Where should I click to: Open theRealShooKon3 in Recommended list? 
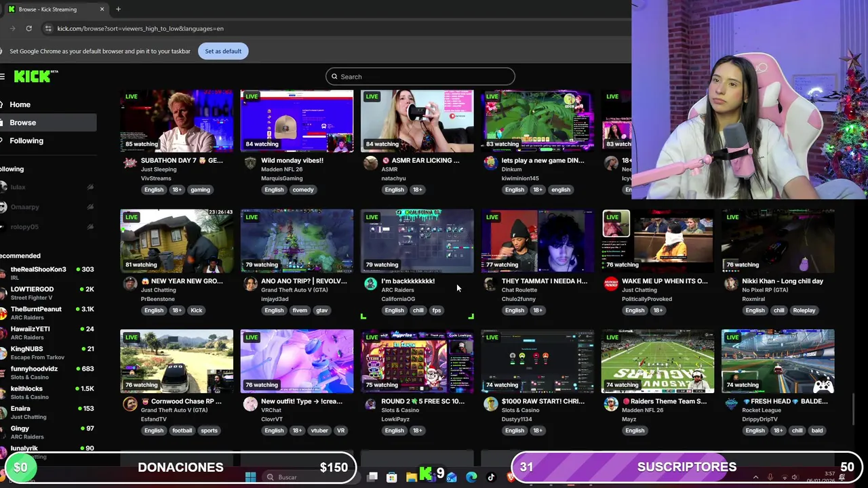click(x=47, y=273)
